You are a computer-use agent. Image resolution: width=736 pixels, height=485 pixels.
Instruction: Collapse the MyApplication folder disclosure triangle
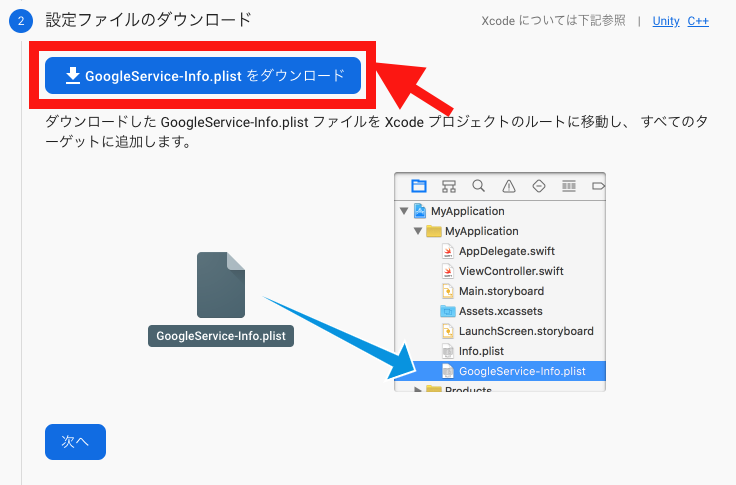pos(418,231)
